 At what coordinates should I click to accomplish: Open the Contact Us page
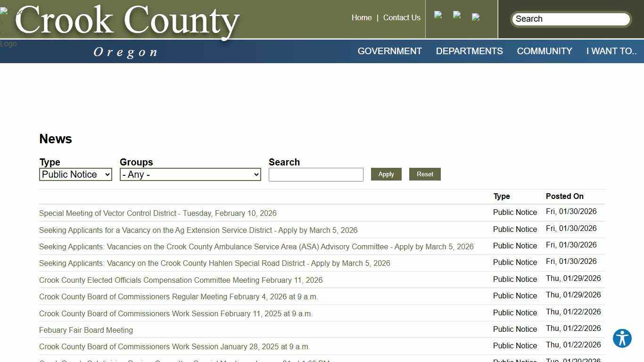click(x=402, y=17)
